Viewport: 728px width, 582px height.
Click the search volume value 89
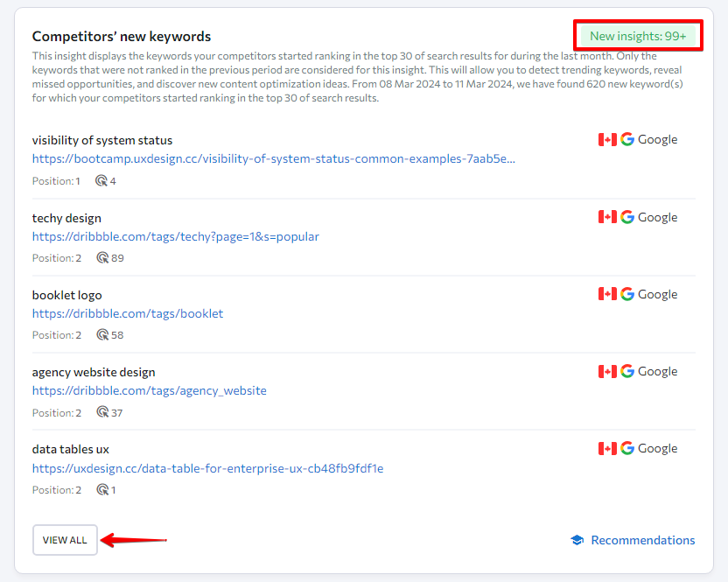[117, 258]
